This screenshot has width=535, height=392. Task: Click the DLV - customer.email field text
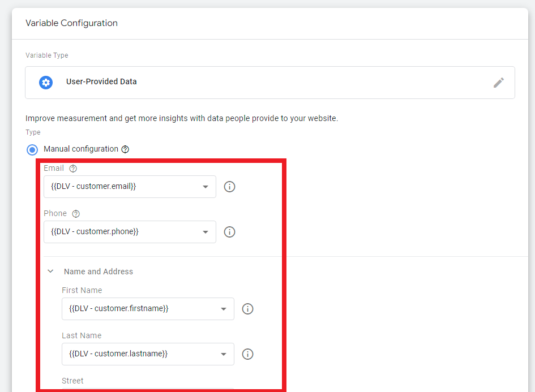93,187
